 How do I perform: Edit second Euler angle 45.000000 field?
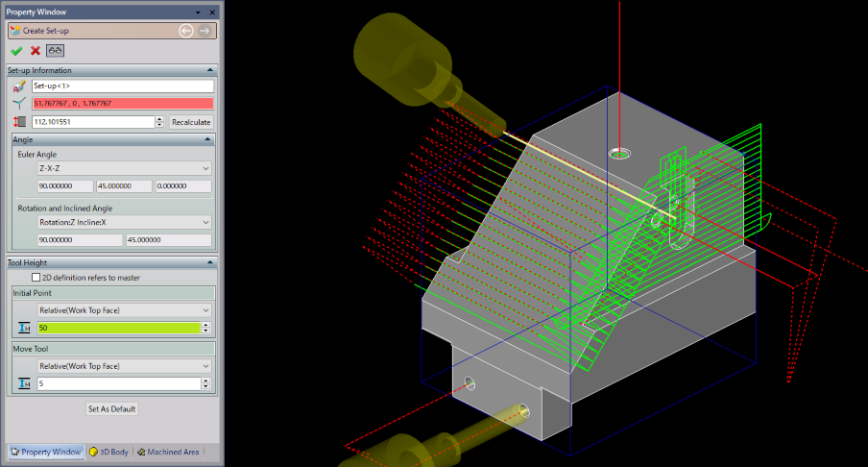(x=124, y=186)
